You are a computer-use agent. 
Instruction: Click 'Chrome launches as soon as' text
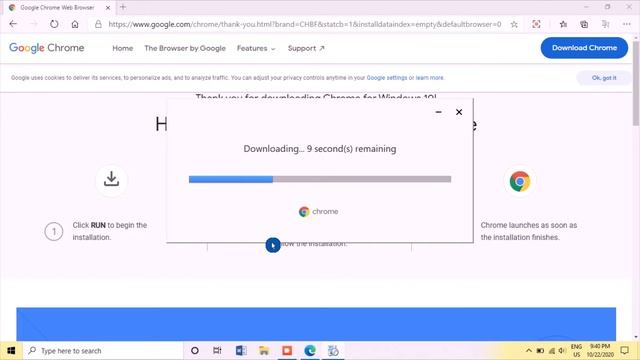tap(529, 225)
